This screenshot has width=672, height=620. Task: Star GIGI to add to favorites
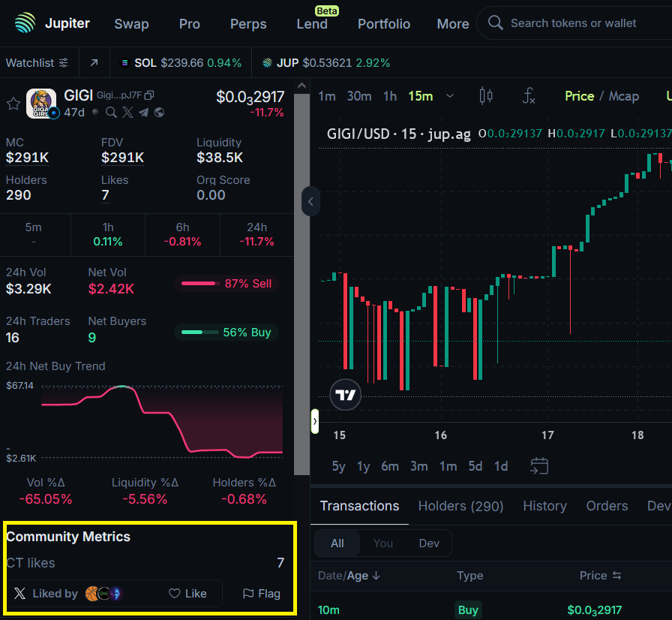click(13, 104)
